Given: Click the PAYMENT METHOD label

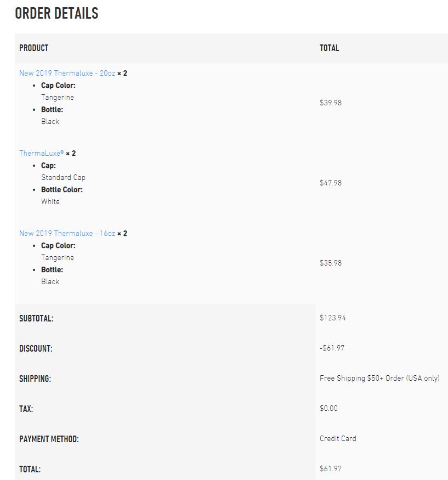Looking at the screenshot, I should 49,439.
